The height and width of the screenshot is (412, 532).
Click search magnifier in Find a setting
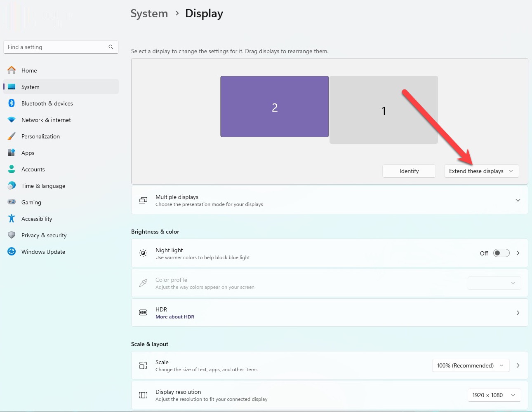(111, 47)
